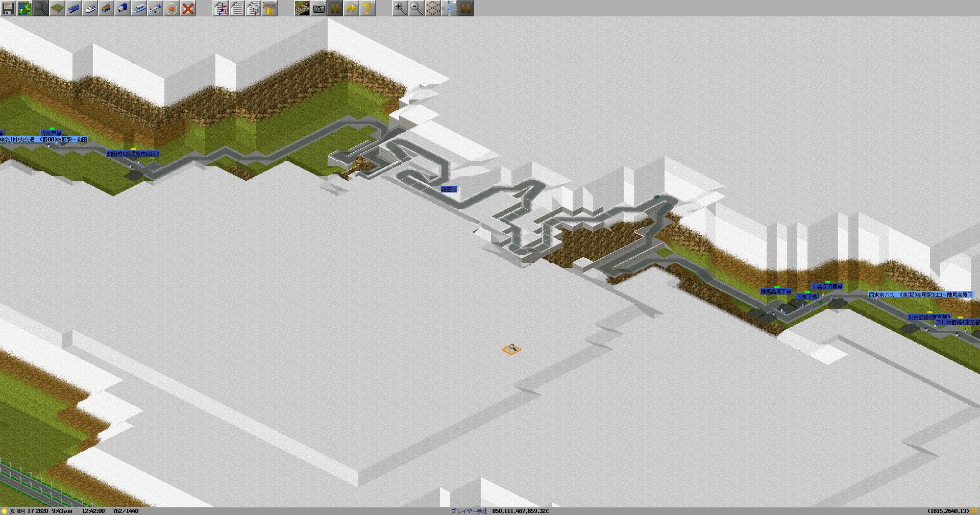This screenshot has height=515, width=980.
Task: Select the 川井野停(東京都) stop label
Action: coord(929,317)
